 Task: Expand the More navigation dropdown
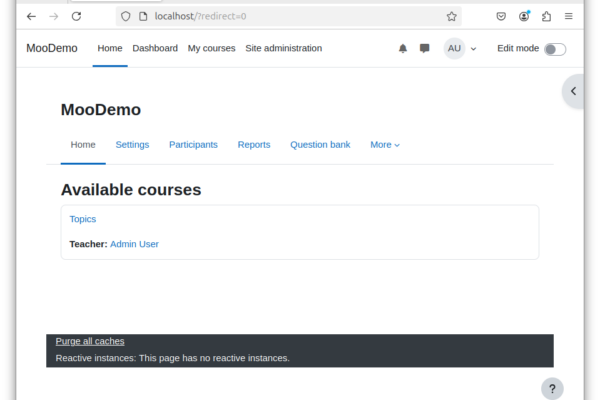coord(385,145)
